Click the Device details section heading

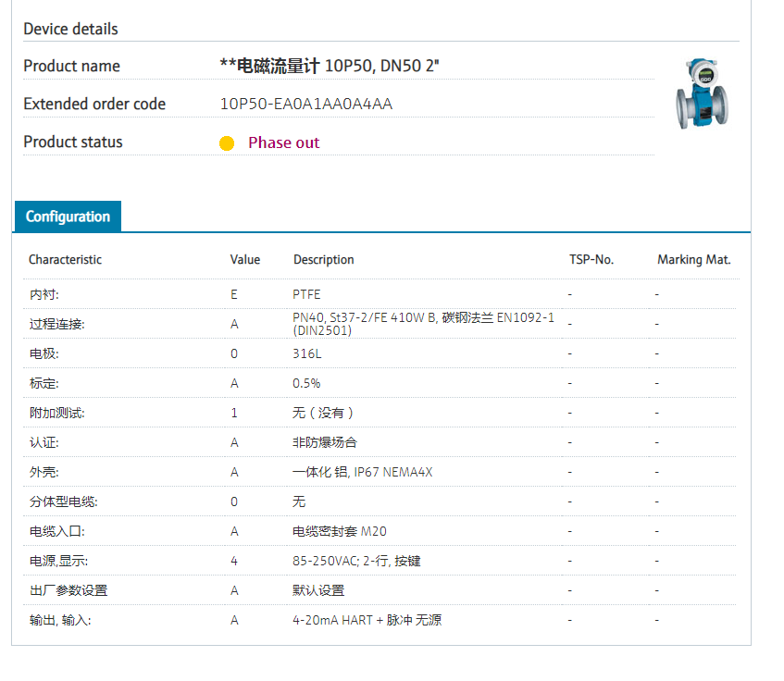(70, 29)
